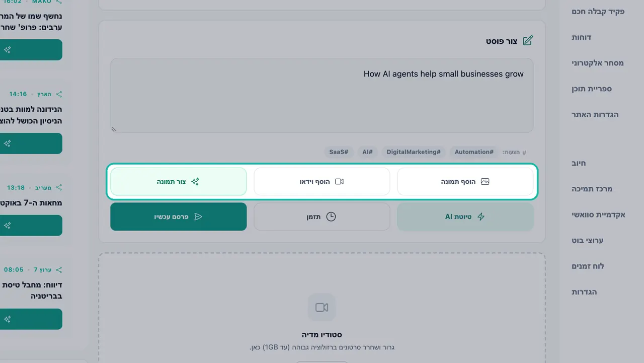Click the sparkles icon in צור תמונה button

pyautogui.click(x=195, y=182)
